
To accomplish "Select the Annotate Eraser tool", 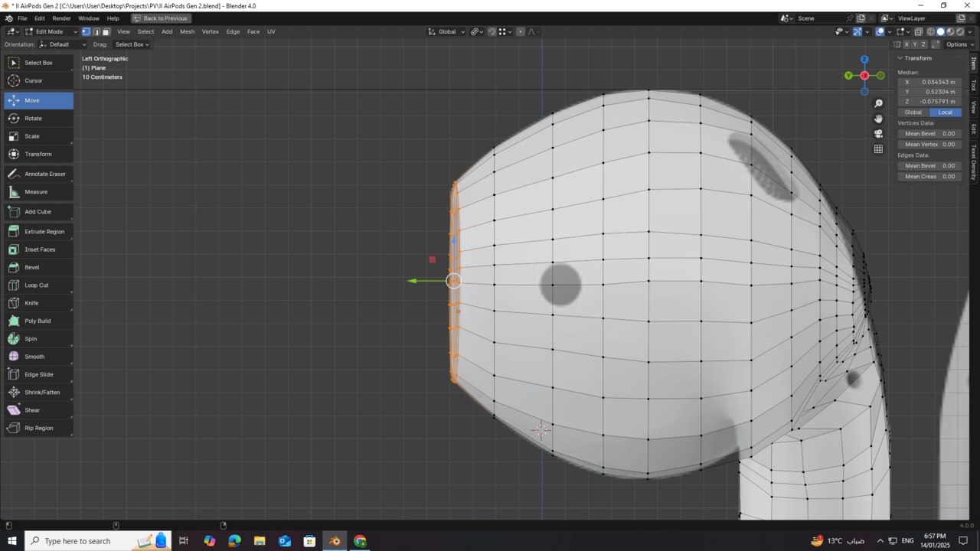I will coord(38,174).
